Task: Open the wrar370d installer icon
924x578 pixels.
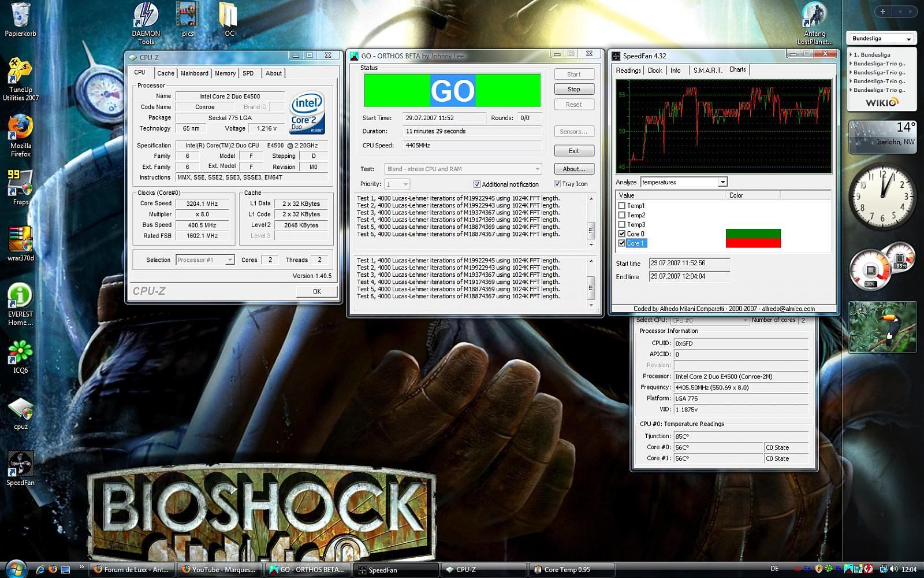Action: (20, 243)
